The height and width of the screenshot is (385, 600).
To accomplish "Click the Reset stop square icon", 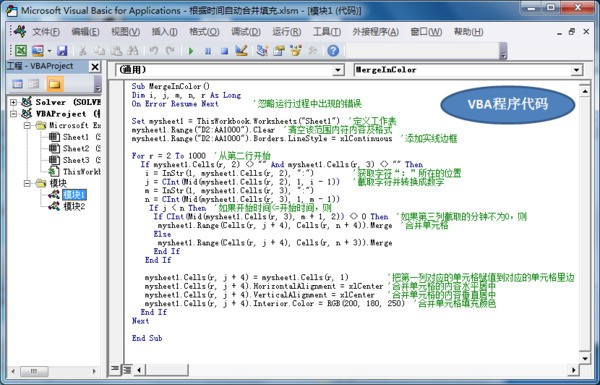I will click(225, 51).
